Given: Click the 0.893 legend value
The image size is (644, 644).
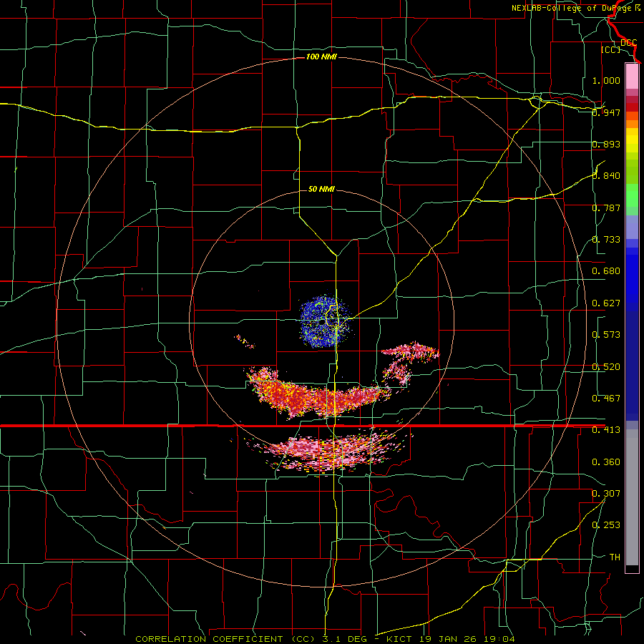Looking at the screenshot, I should point(606,144).
